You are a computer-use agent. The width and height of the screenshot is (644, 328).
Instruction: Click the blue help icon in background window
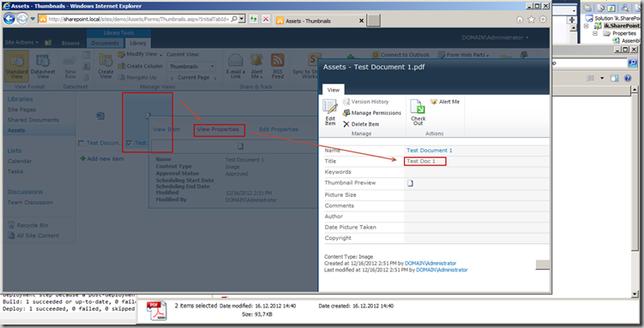pyautogui.click(x=628, y=78)
